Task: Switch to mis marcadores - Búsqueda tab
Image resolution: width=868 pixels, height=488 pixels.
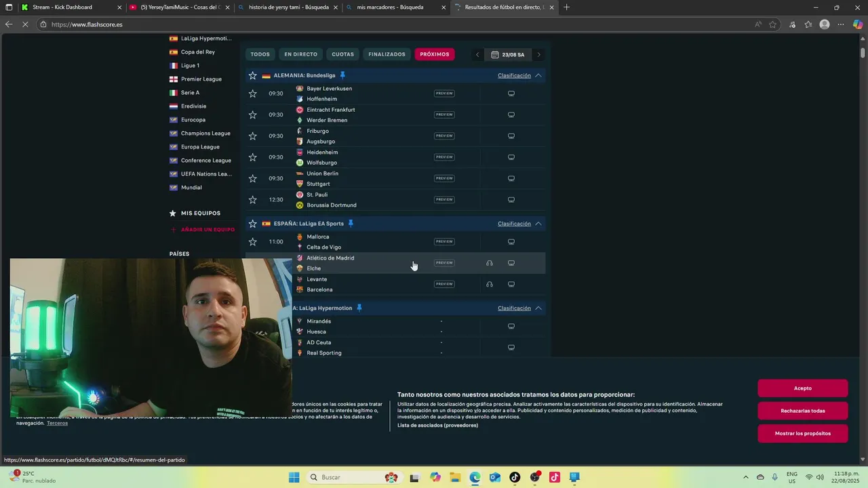Action: coord(396,7)
